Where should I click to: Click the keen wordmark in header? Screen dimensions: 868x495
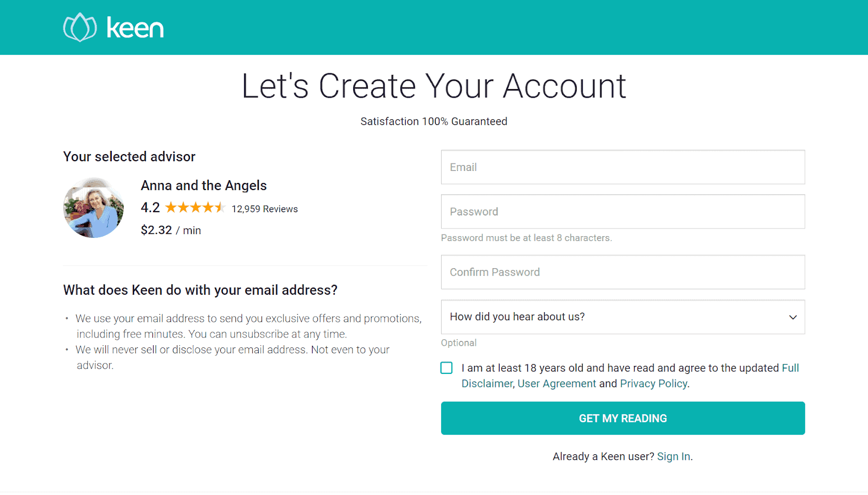tap(135, 28)
